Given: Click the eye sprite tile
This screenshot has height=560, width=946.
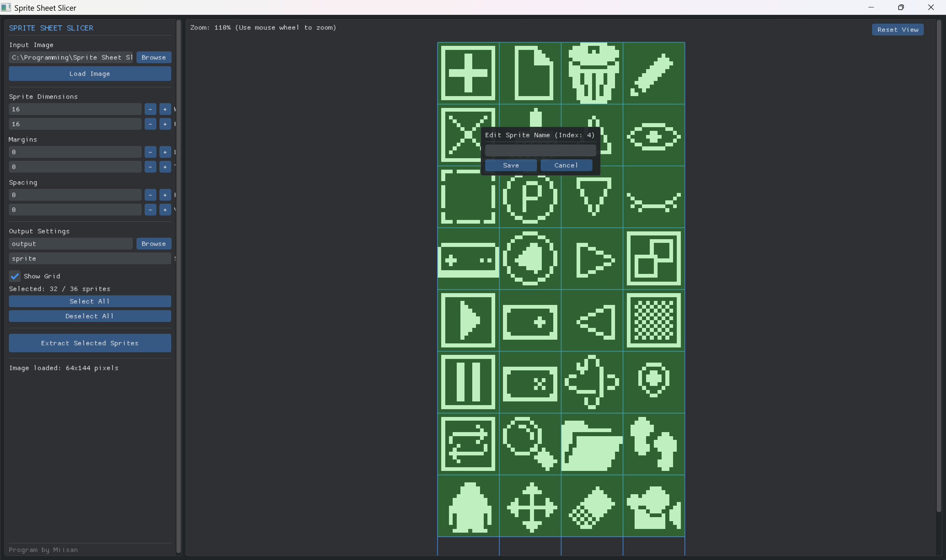Looking at the screenshot, I should tap(653, 136).
